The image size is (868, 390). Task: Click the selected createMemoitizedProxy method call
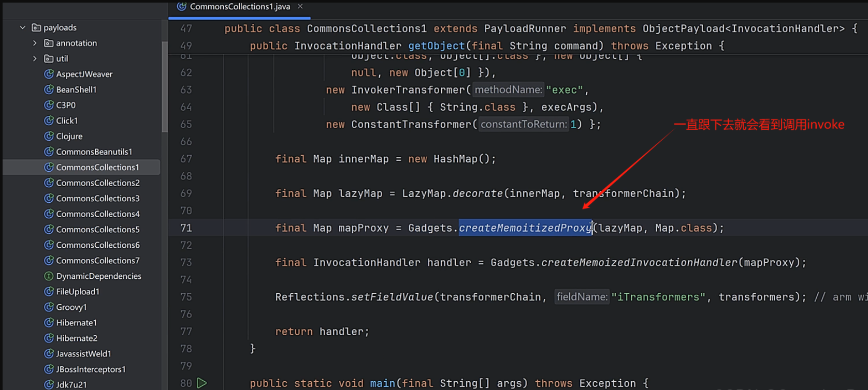pyautogui.click(x=525, y=228)
